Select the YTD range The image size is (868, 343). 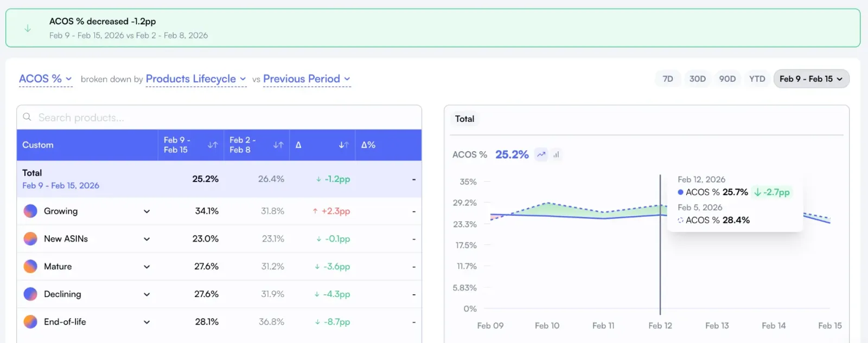[757, 79]
